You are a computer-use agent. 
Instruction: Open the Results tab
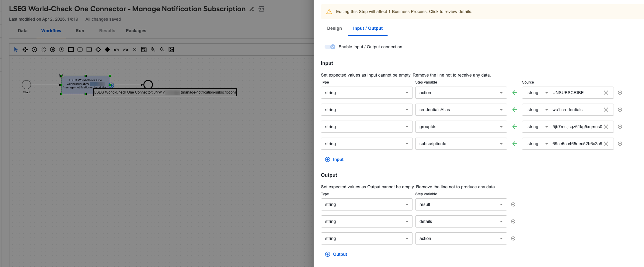[x=107, y=31]
